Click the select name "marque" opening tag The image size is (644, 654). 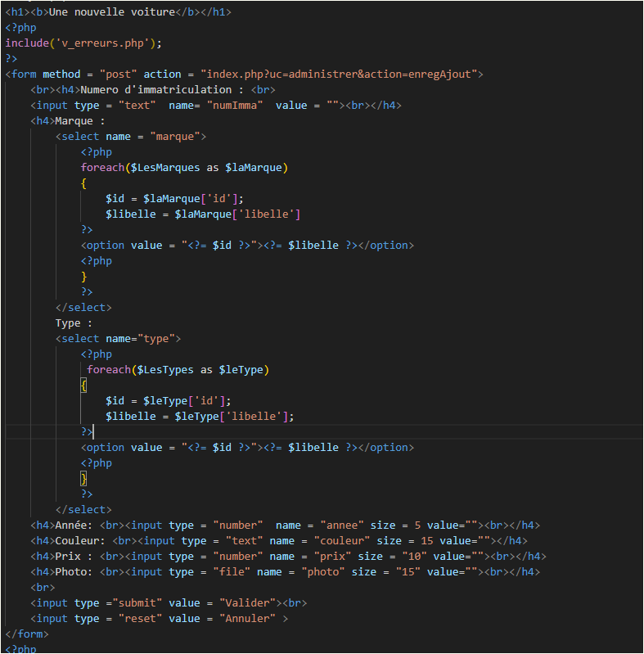131,137
